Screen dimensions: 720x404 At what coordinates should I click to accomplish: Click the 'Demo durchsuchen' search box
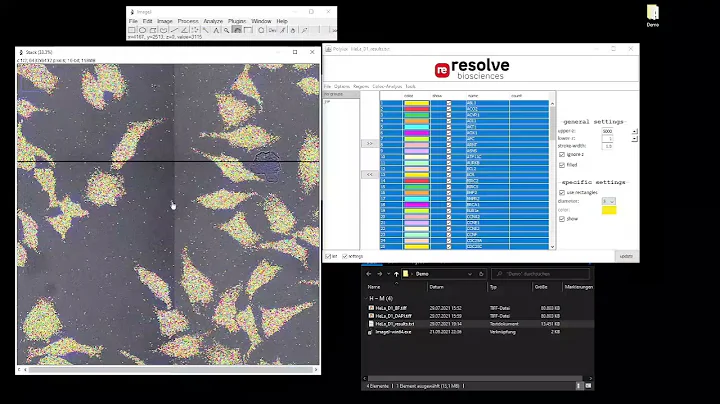coord(540,274)
